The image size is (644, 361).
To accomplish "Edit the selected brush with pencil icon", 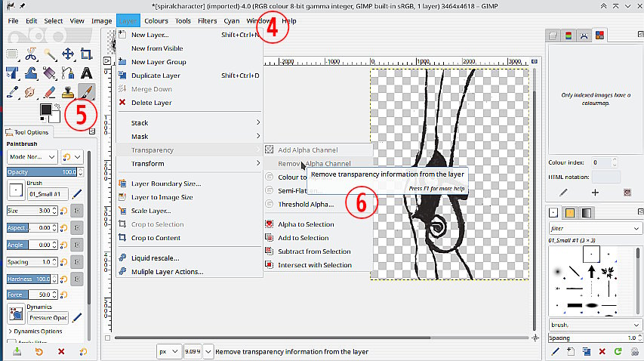I will 77,194.
